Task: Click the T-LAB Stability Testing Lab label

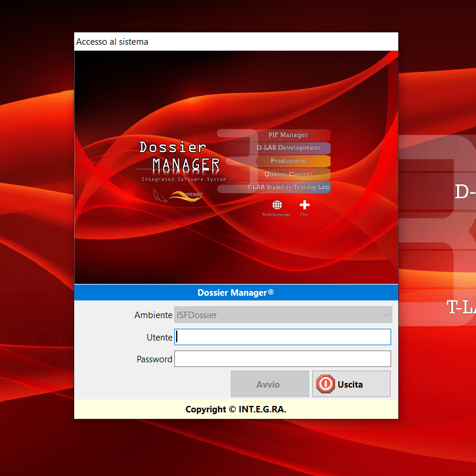Action: coord(288,187)
